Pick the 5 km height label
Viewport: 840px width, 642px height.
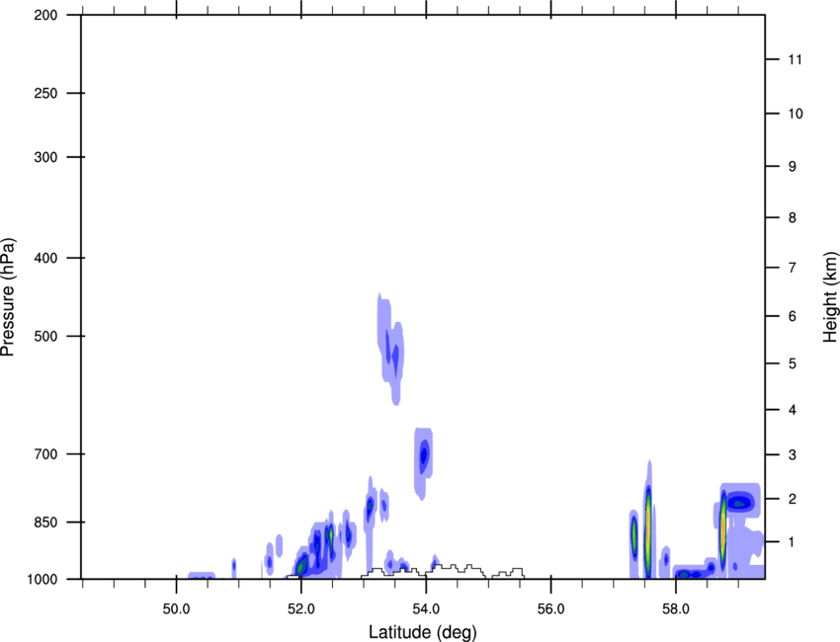click(x=793, y=363)
